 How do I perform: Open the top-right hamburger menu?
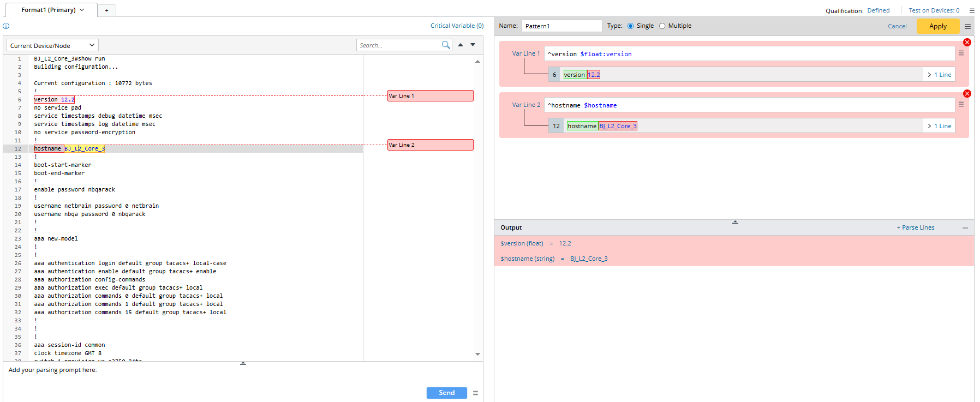[x=972, y=10]
